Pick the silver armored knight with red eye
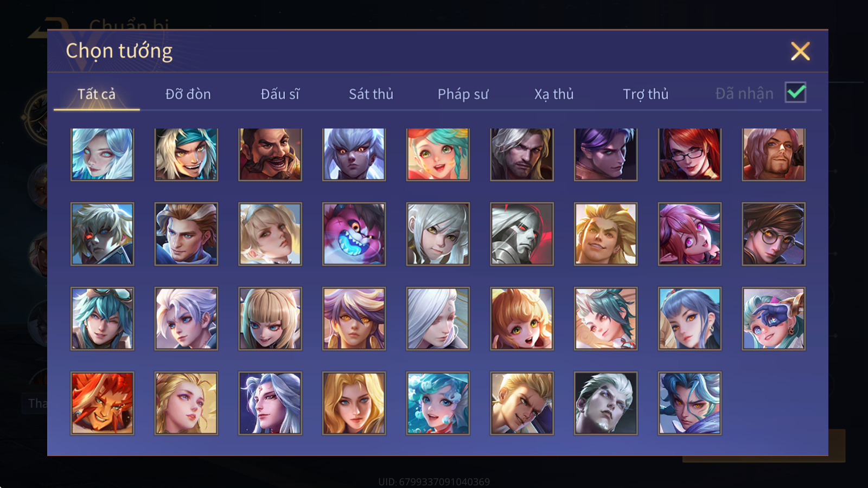The width and height of the screenshot is (868, 488). pos(522,234)
